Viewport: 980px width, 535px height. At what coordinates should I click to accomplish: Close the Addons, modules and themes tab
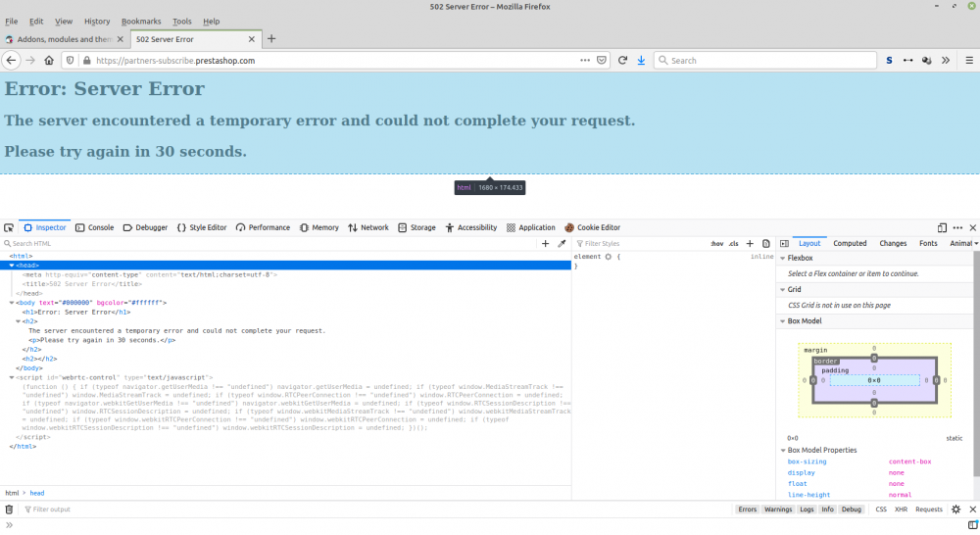[x=120, y=39]
